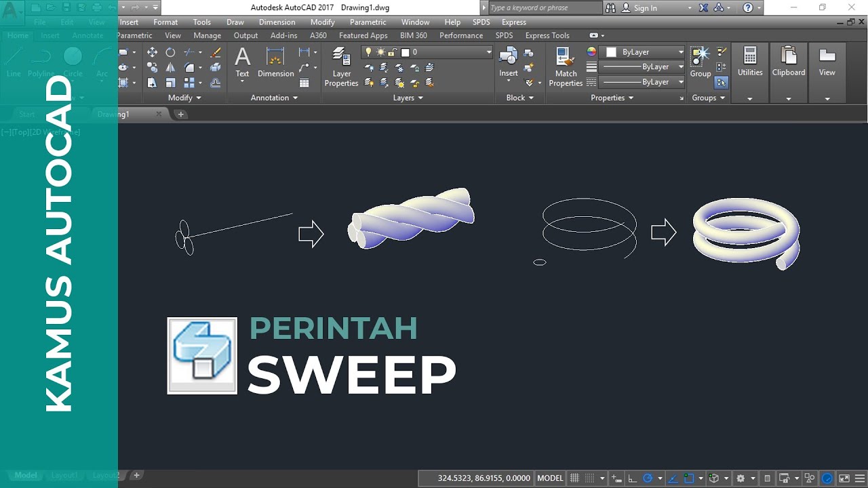Choose the Erase tool
Image resolution: width=868 pixels, height=488 pixels.
[x=216, y=52]
